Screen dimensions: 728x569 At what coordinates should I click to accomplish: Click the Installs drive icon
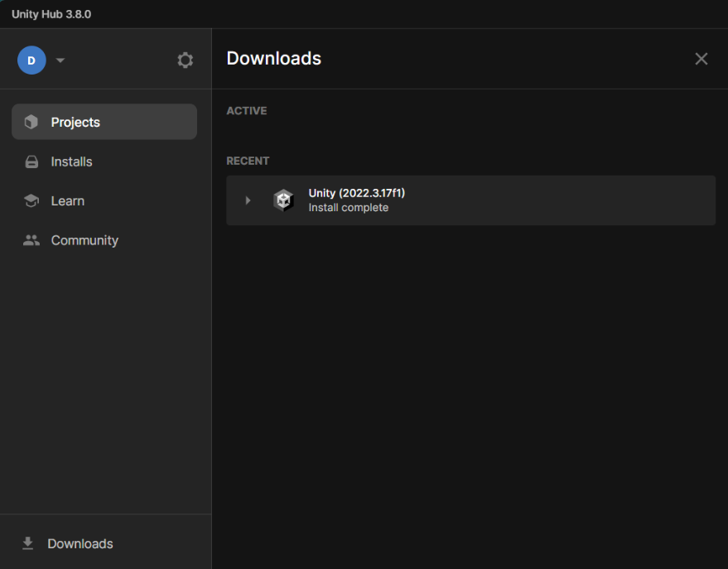coord(31,162)
